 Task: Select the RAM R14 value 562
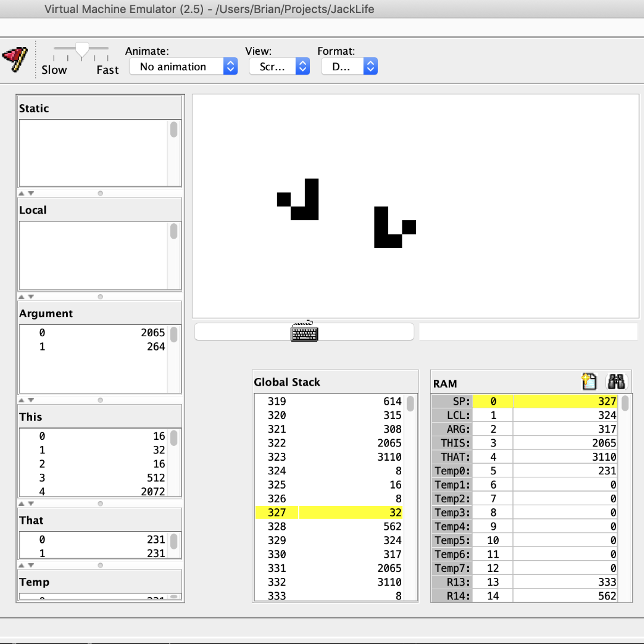[x=607, y=596]
